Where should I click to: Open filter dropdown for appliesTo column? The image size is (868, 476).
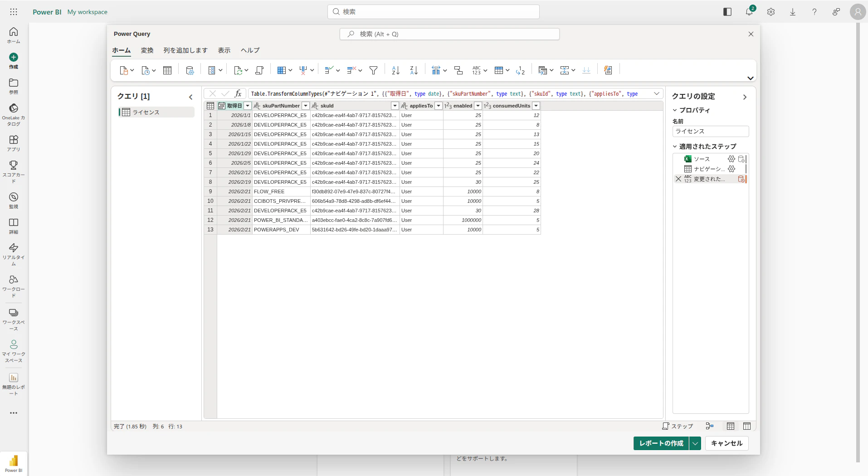(x=439, y=106)
